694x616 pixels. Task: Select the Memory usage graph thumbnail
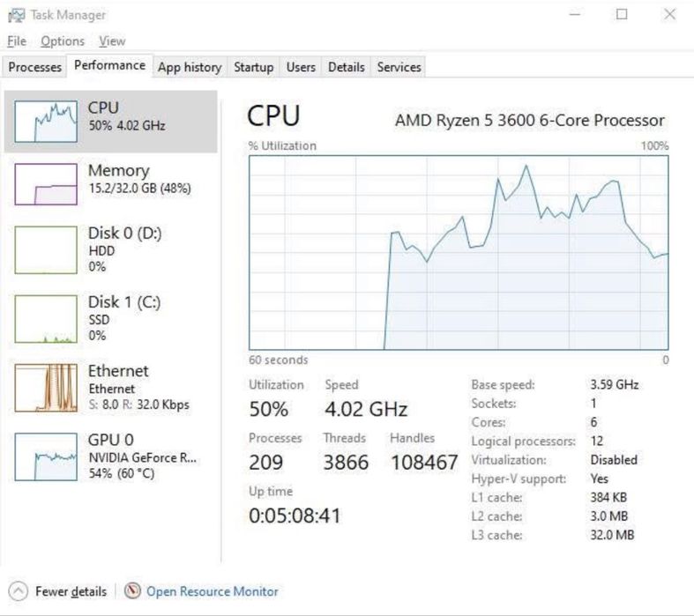[x=46, y=183]
